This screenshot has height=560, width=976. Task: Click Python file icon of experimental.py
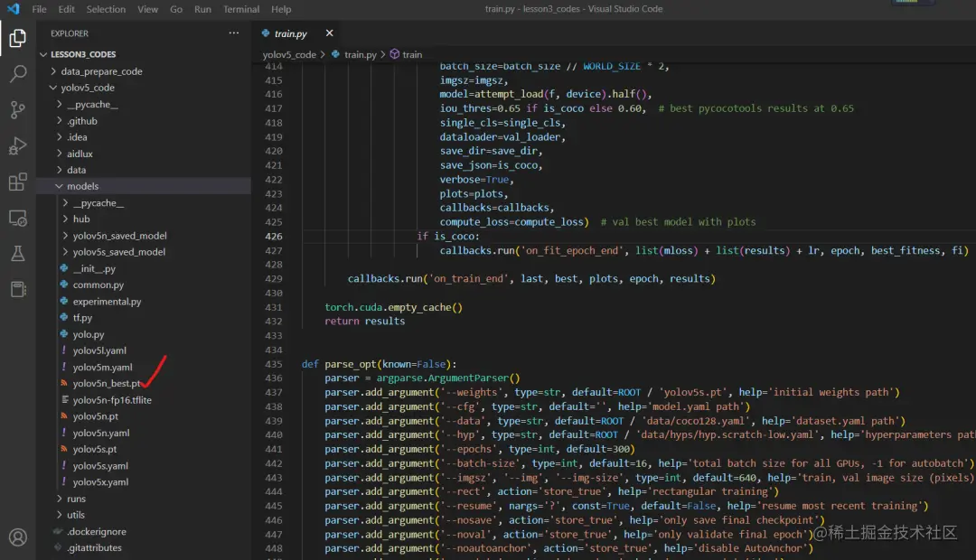(63, 301)
